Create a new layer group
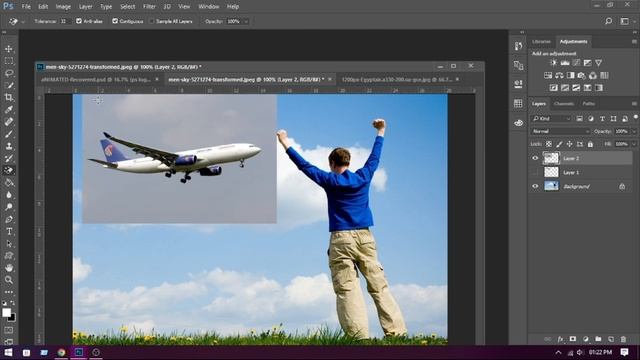640x360 pixels. [x=598, y=339]
